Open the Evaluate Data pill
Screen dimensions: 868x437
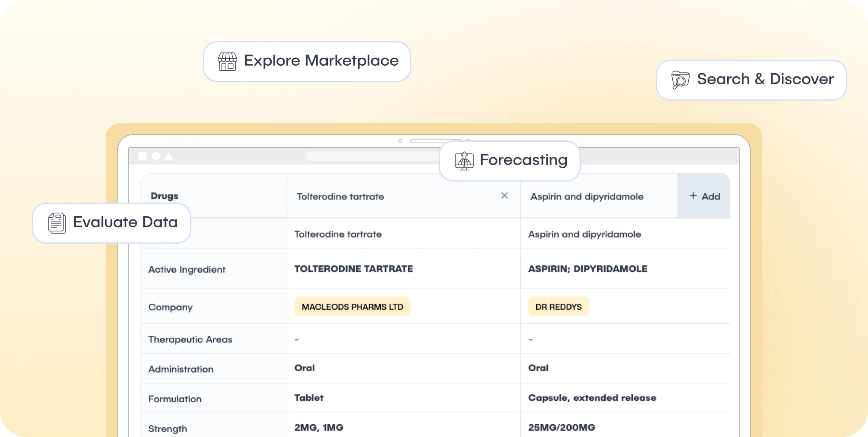click(111, 223)
